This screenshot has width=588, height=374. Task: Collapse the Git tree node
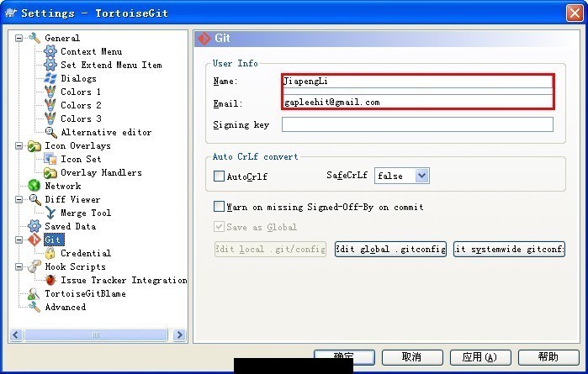(19, 240)
